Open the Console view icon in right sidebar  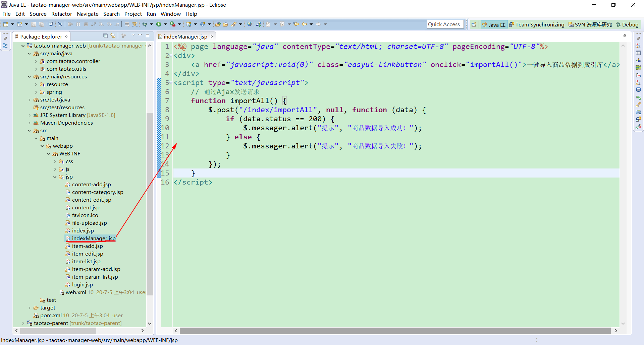[x=638, y=90]
